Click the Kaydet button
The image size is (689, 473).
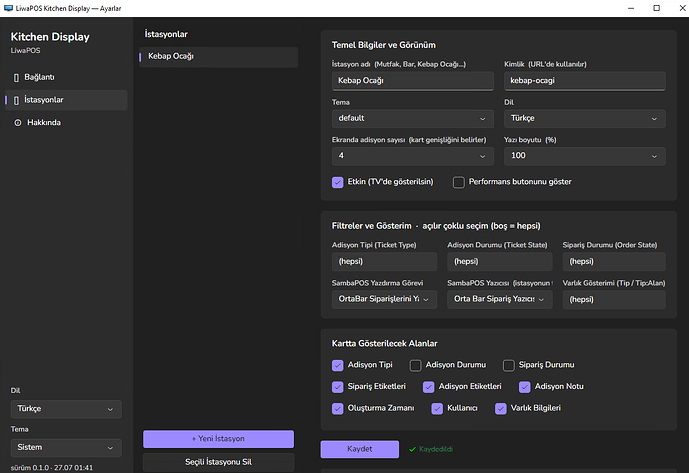click(360, 449)
